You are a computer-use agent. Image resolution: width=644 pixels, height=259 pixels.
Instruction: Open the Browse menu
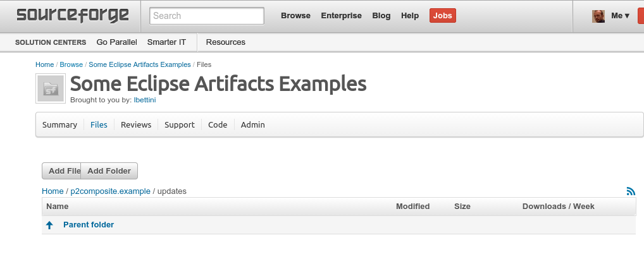[295, 16]
